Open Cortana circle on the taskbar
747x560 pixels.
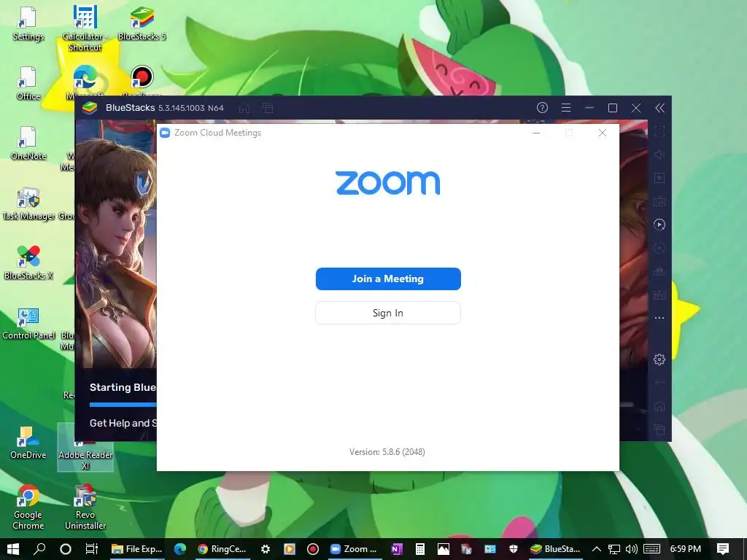66,549
